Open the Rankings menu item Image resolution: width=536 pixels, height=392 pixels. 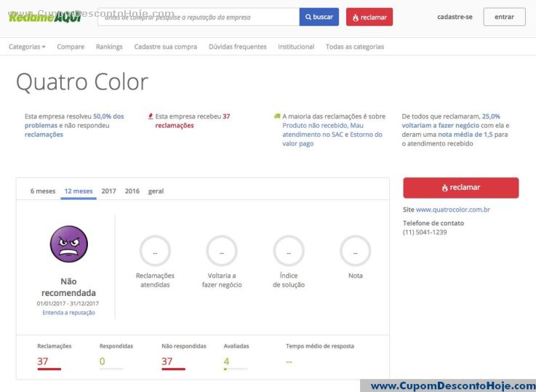coord(109,47)
